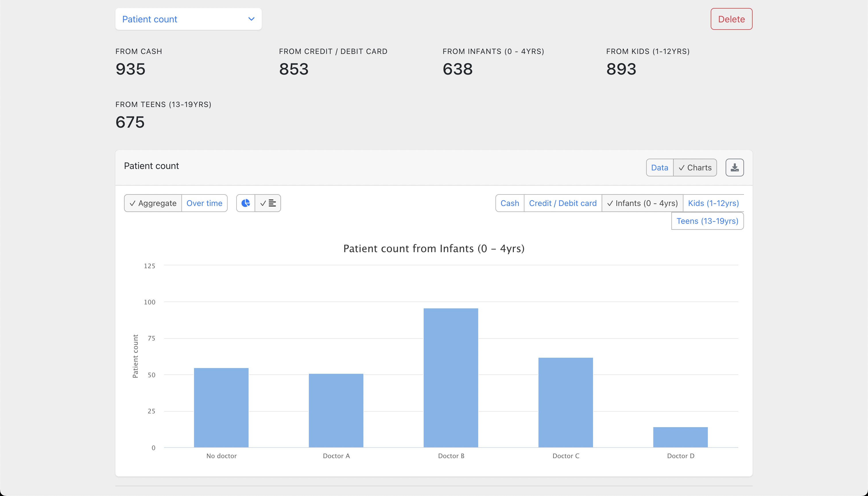Click the Patient count panel heading
The width and height of the screenshot is (868, 496).
tap(151, 166)
